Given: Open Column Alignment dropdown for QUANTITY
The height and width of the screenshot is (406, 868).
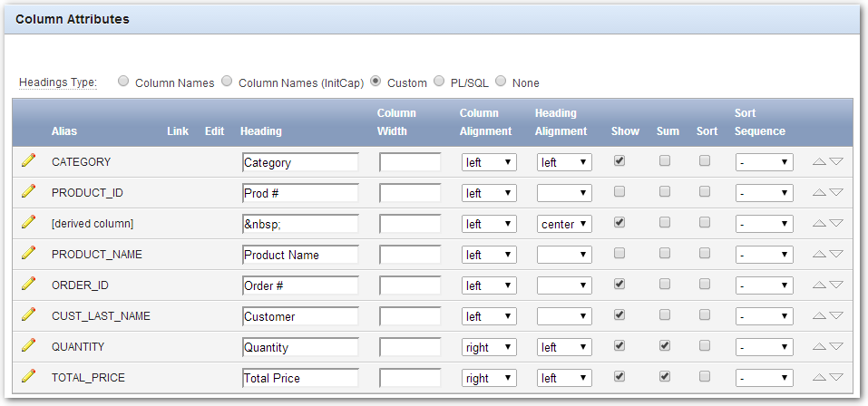Looking at the screenshot, I should coord(489,347).
